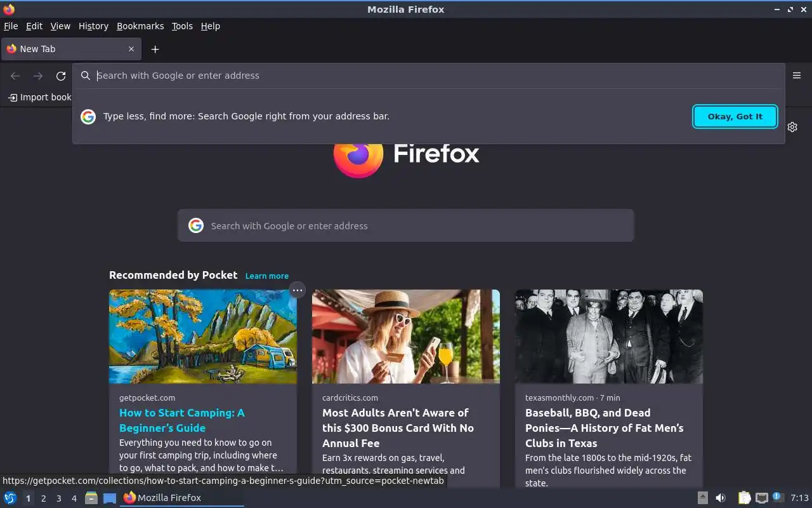Click the volume speaker tray icon
Viewport: 812px width, 508px height.
click(x=721, y=498)
